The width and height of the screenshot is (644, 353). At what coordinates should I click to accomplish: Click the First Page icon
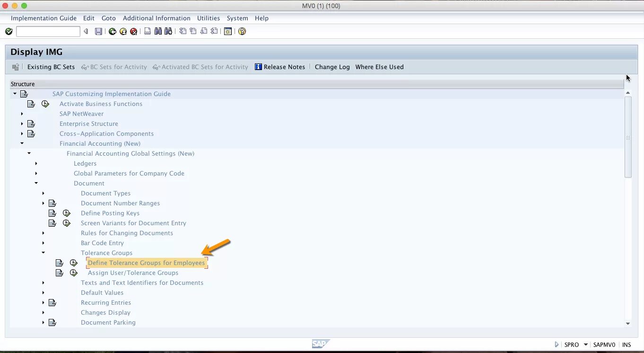[183, 32]
